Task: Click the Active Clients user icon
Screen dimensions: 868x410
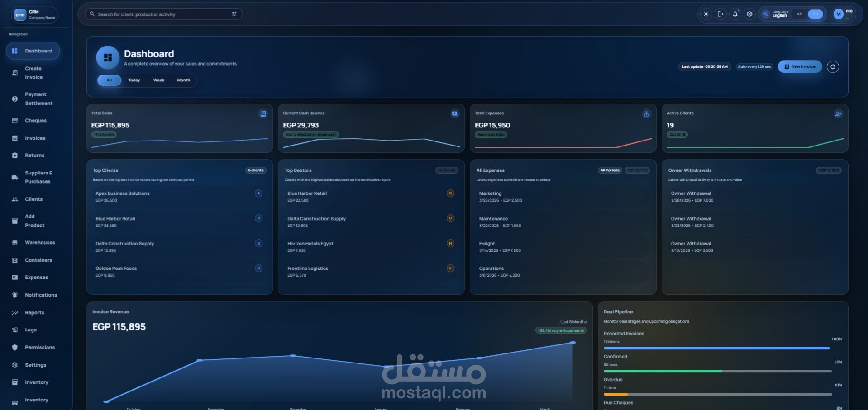Action: 838,113
